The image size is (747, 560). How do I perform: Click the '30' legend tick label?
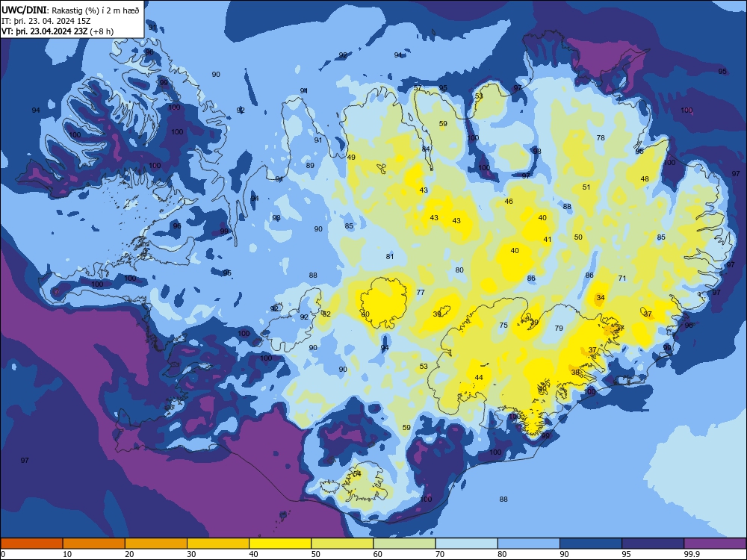[x=191, y=554]
